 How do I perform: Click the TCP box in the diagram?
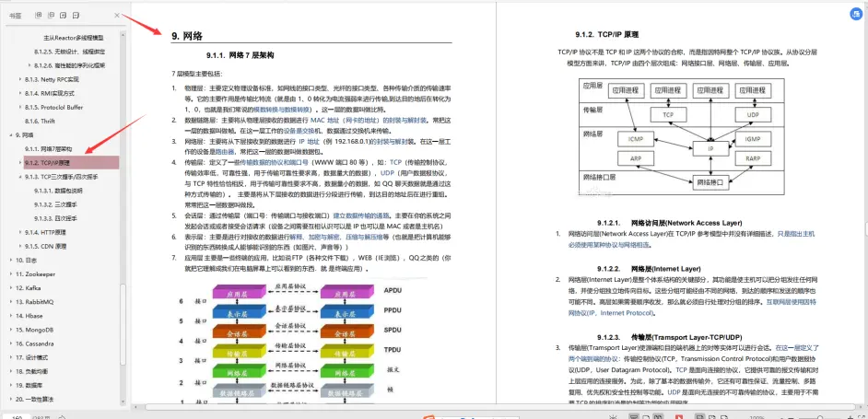[x=668, y=115]
